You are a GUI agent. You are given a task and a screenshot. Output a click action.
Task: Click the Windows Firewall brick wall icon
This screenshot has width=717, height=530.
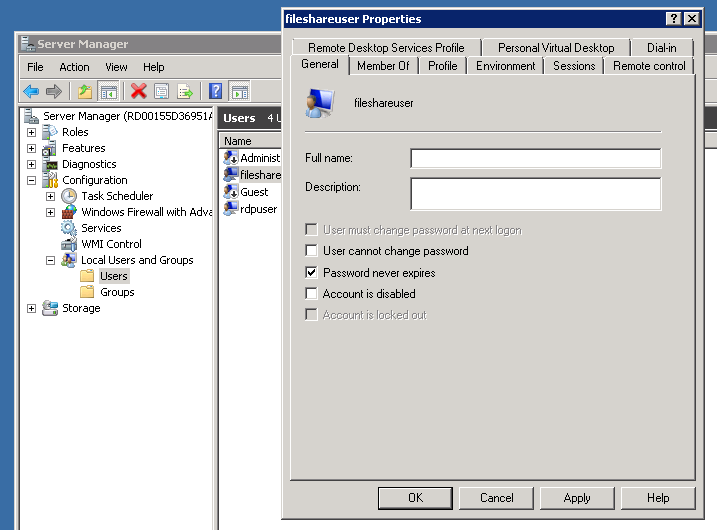click(69, 212)
